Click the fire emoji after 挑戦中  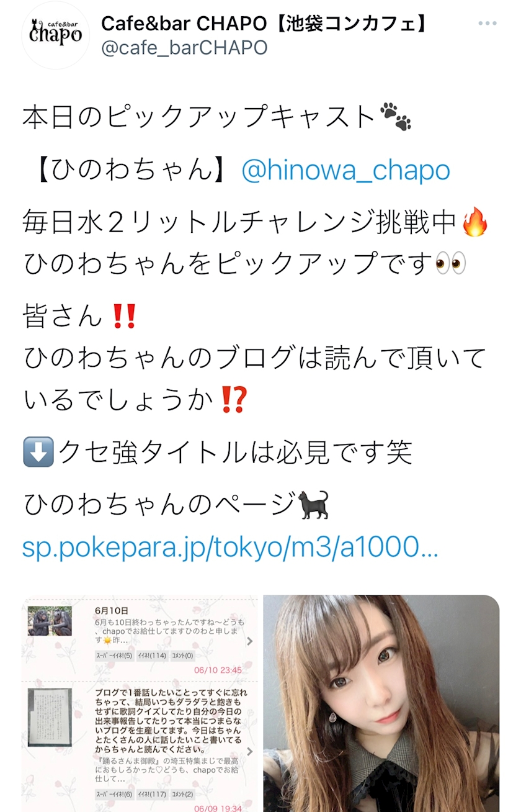click(x=476, y=222)
